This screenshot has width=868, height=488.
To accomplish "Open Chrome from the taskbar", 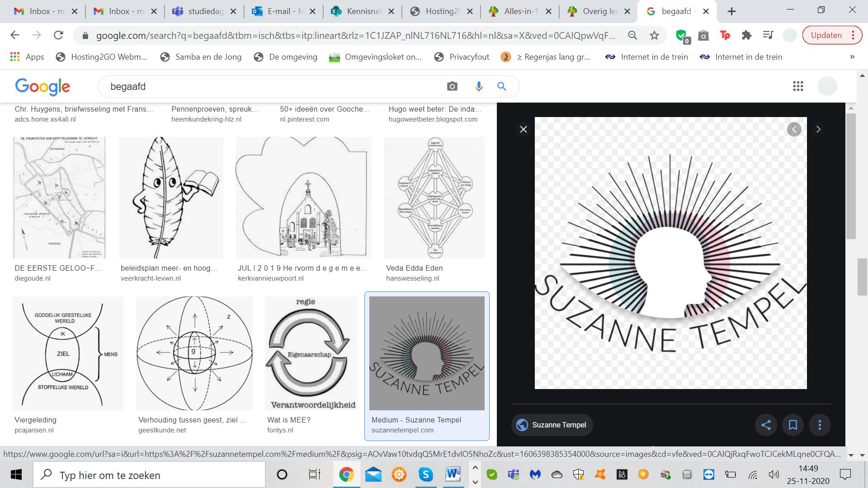I will coord(346,475).
